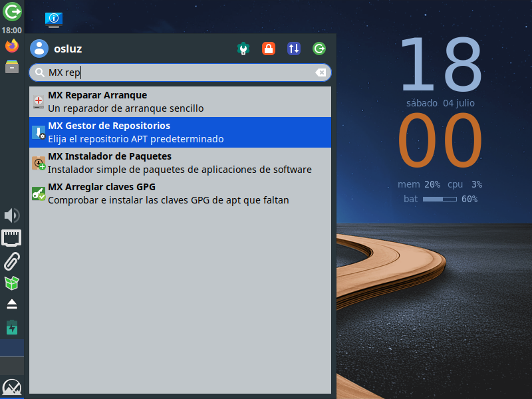
Task: Open the file manager drawer icon
Action: click(x=12, y=66)
